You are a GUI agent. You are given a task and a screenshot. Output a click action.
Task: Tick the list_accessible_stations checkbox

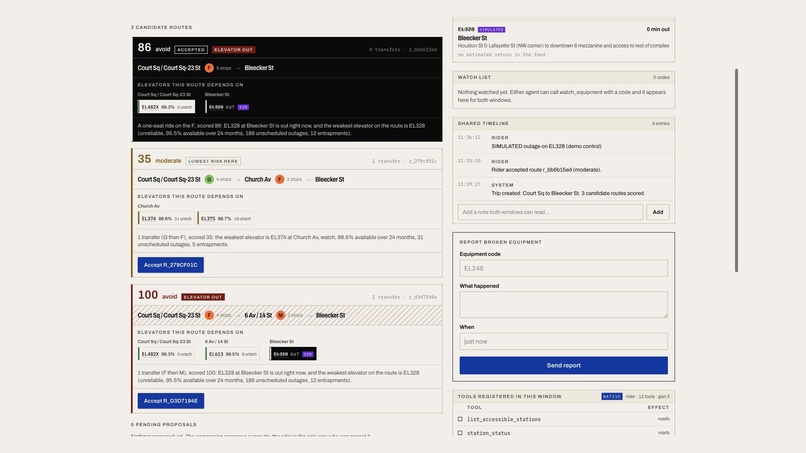tap(460, 419)
